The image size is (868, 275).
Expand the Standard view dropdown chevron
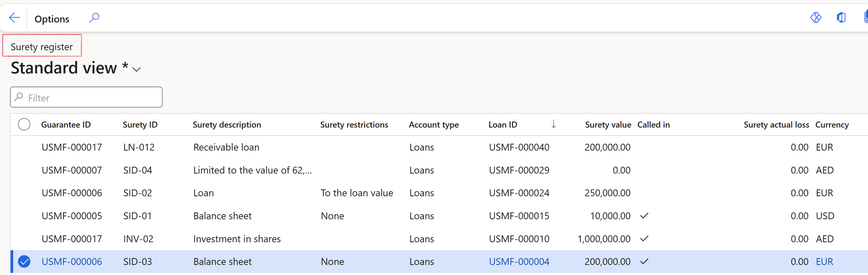pos(136,69)
